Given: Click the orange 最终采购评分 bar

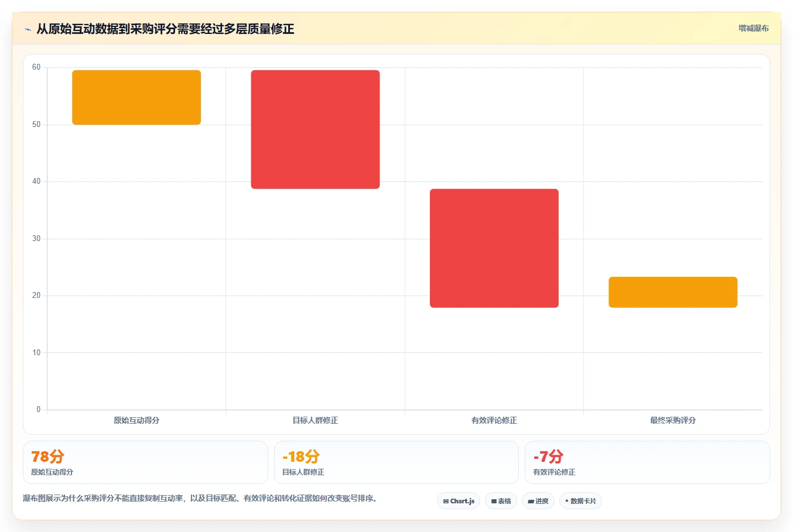Looking at the screenshot, I should pos(673,292).
